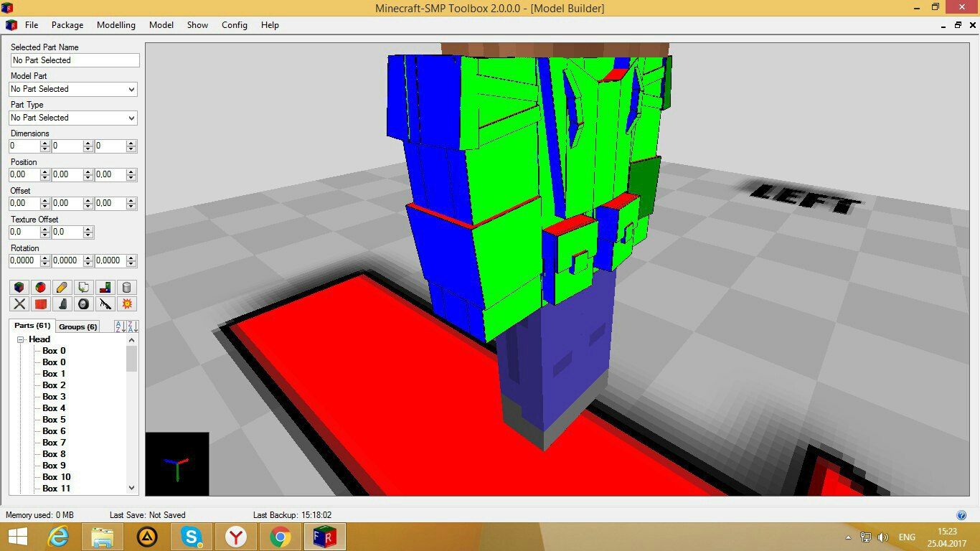This screenshot has height=551, width=980.
Task: Open the Modelling menu
Action: coord(116,25)
